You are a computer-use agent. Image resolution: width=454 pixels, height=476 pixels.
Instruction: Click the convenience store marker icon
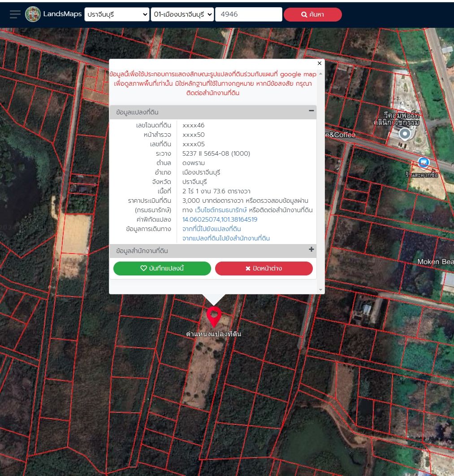click(424, 162)
